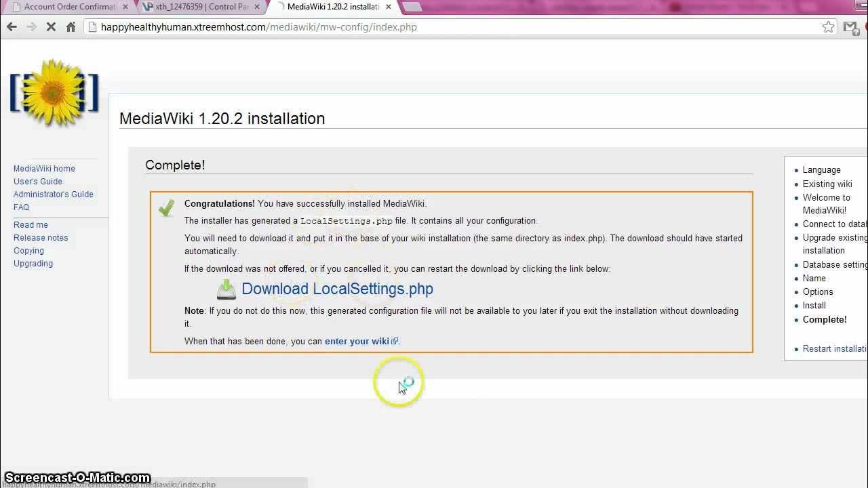
Task: Open the Upgrading link
Action: click(33, 264)
